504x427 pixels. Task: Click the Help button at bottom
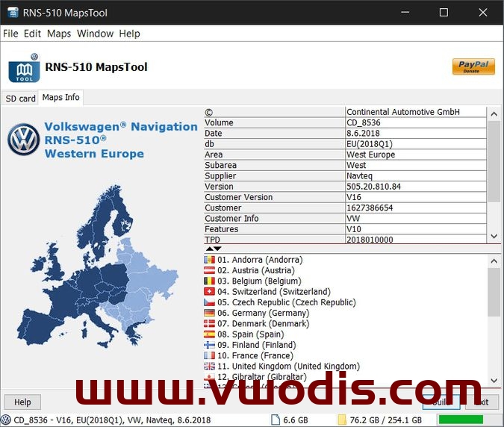coord(22,402)
